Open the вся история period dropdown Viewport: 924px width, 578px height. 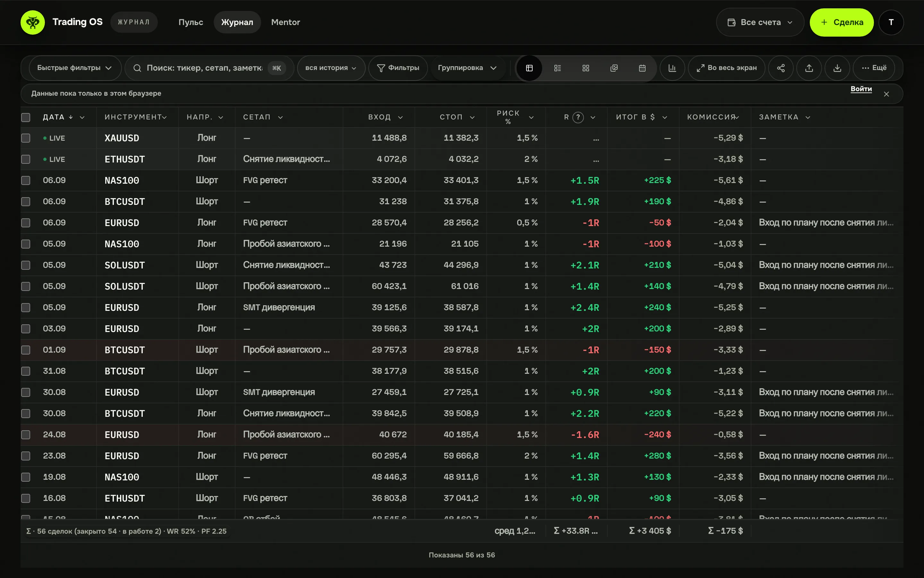pyautogui.click(x=331, y=68)
